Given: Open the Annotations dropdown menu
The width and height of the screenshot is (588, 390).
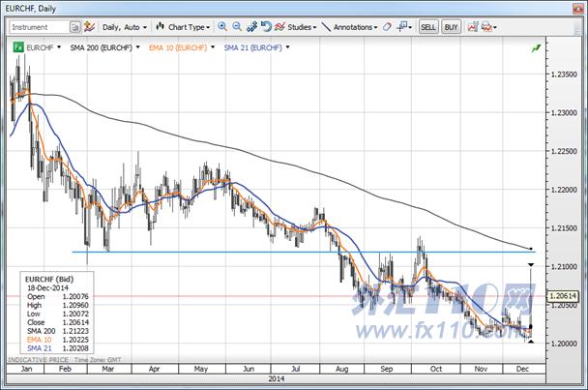Looking at the screenshot, I should click(x=355, y=27).
